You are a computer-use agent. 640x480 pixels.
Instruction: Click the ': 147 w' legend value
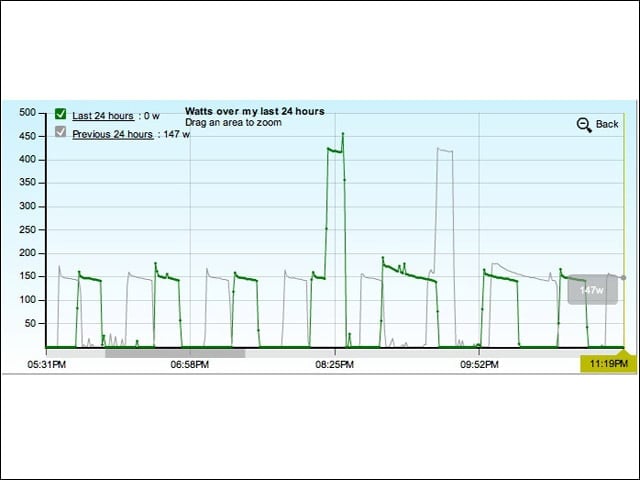pos(173,134)
